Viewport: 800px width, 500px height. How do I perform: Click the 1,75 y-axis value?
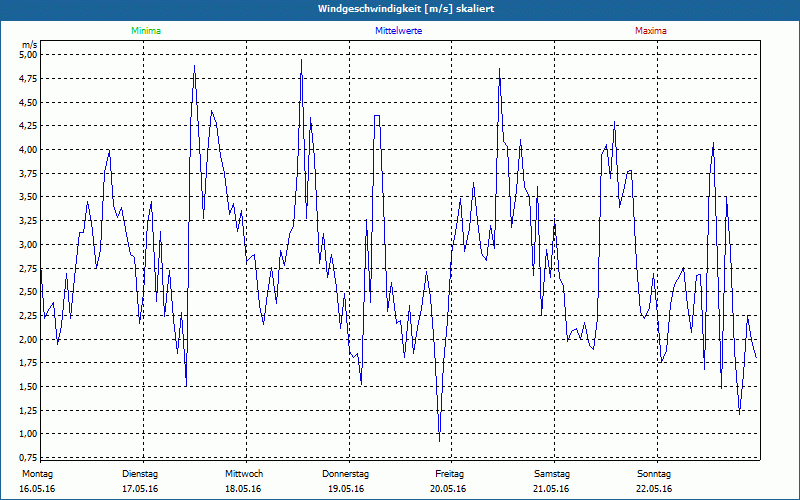point(29,363)
